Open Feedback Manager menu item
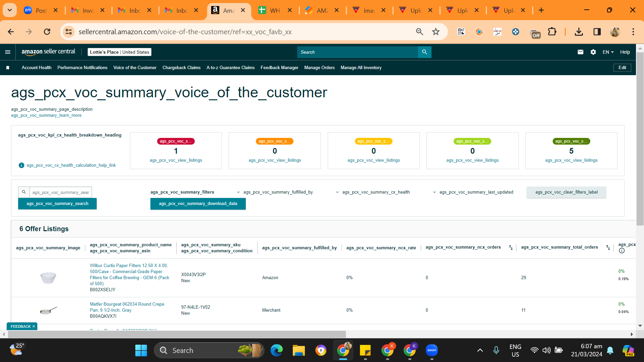This screenshot has width=644, height=362. pyautogui.click(x=279, y=68)
